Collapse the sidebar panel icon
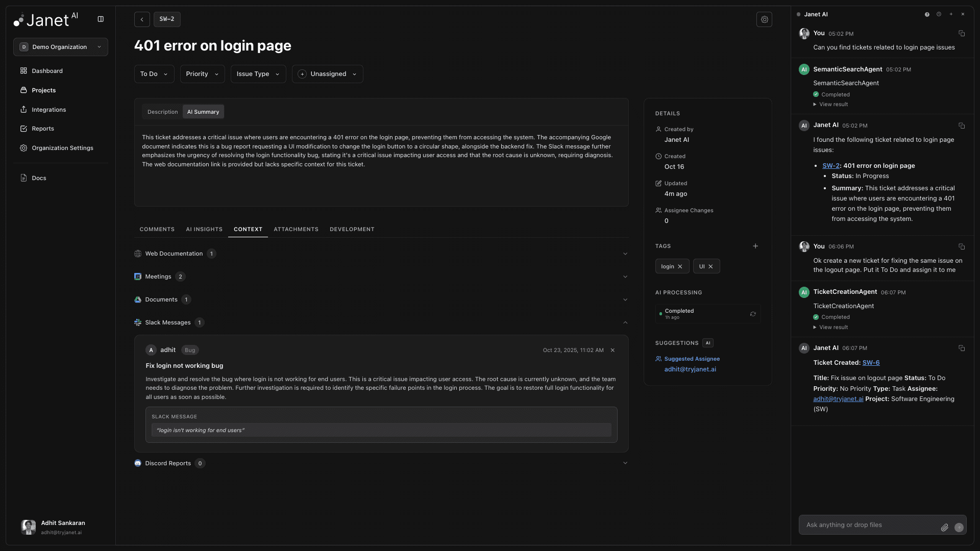The image size is (980, 551). [x=101, y=19]
